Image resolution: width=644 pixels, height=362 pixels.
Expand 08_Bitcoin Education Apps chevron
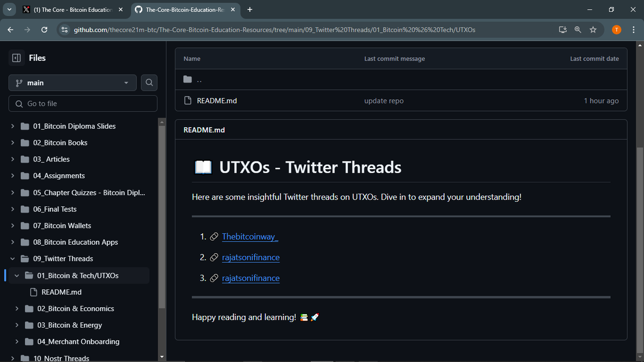[x=12, y=242]
